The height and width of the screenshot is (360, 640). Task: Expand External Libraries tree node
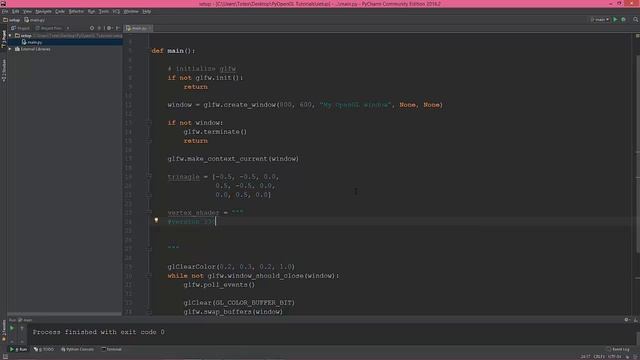click(x=10, y=49)
